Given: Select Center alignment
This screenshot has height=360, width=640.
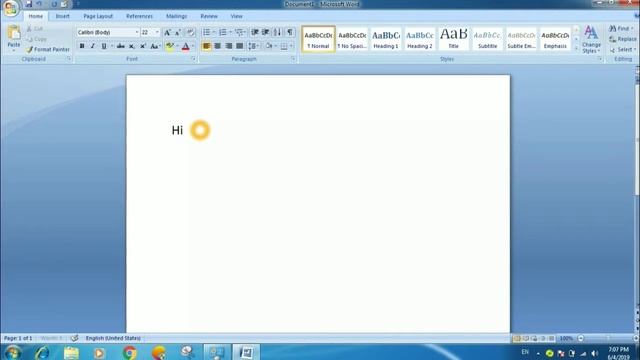Looking at the screenshot, I should click(218, 46).
